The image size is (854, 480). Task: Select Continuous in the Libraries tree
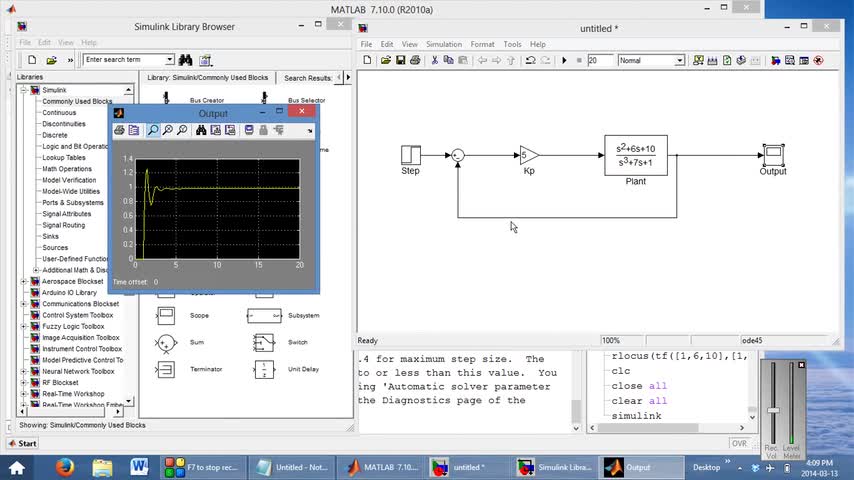click(59, 113)
